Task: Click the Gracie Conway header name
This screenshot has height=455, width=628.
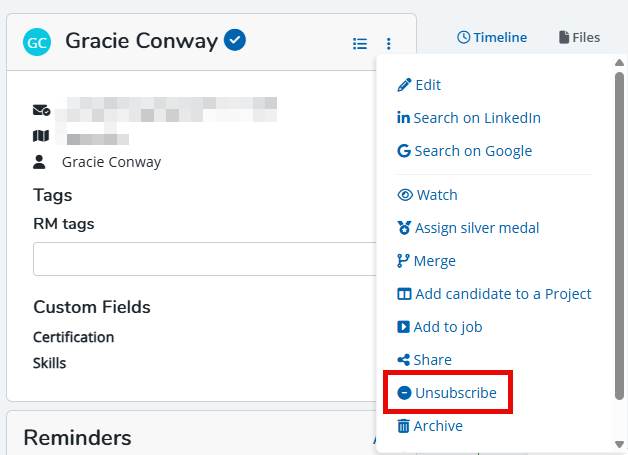Action: pos(141,40)
